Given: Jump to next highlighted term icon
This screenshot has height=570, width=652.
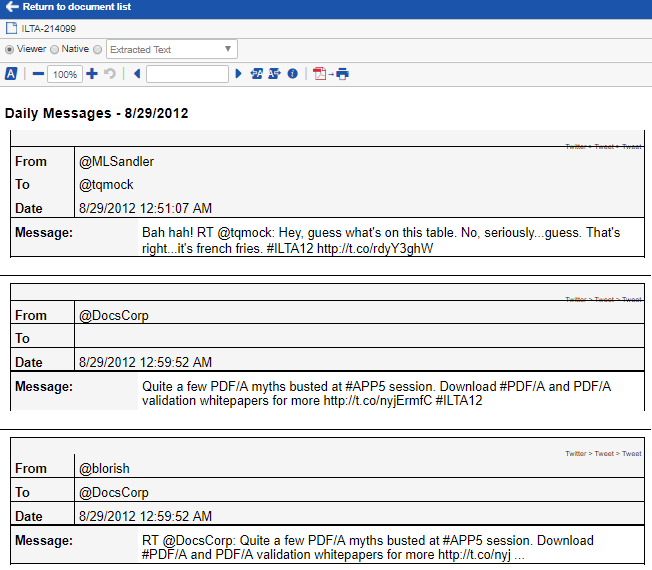Looking at the screenshot, I should [273, 74].
